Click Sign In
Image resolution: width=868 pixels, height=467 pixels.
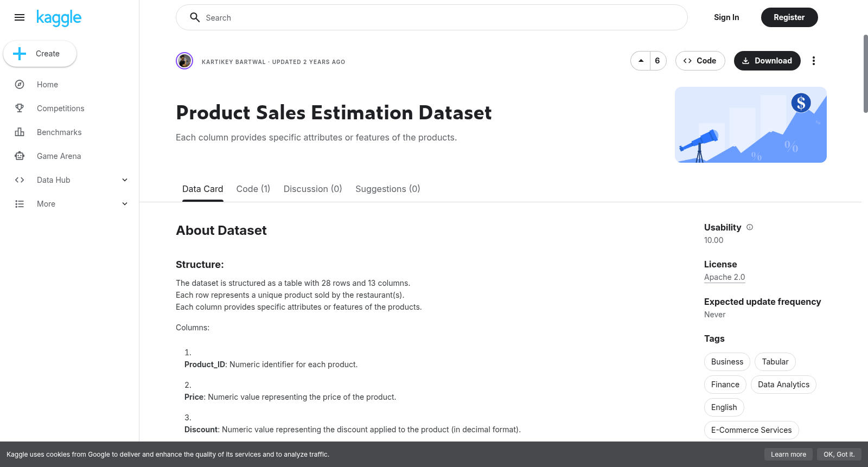click(726, 17)
